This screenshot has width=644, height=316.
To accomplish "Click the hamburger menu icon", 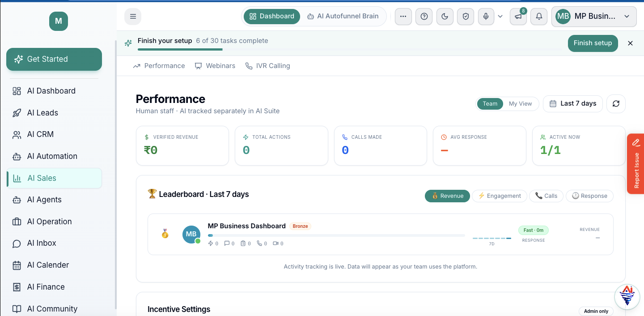I will 133,17.
